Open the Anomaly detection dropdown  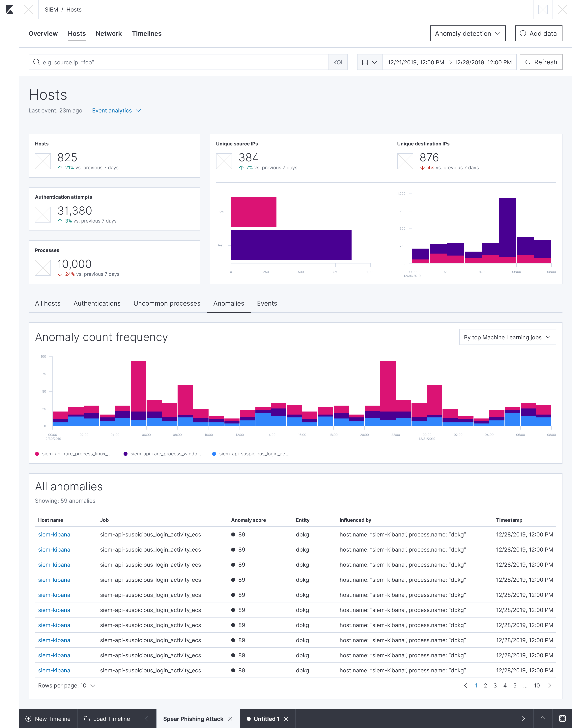[468, 34]
